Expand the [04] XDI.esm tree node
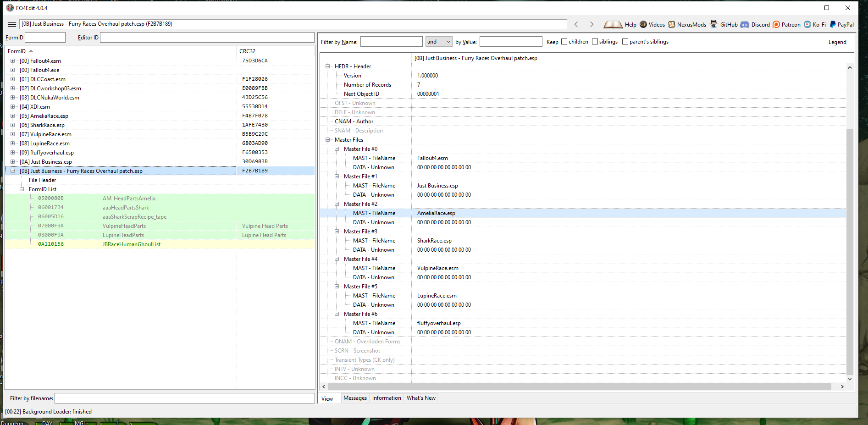This screenshot has height=425, width=868. (x=12, y=106)
